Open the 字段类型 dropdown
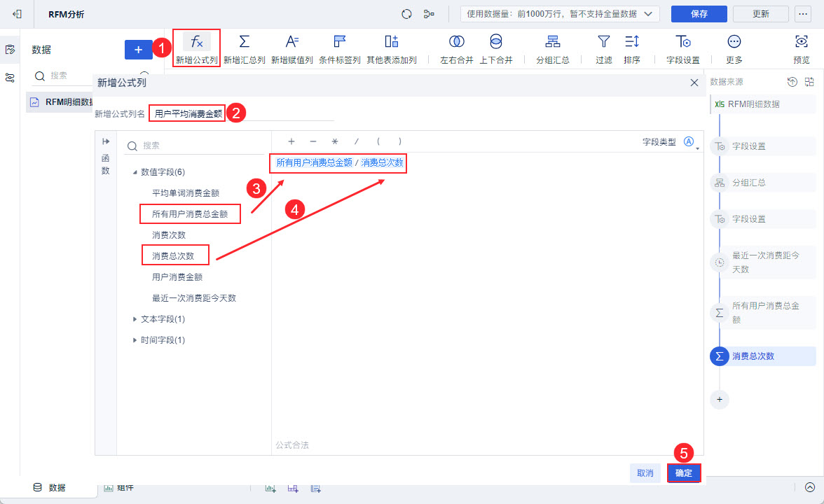The image size is (824, 504). click(692, 141)
